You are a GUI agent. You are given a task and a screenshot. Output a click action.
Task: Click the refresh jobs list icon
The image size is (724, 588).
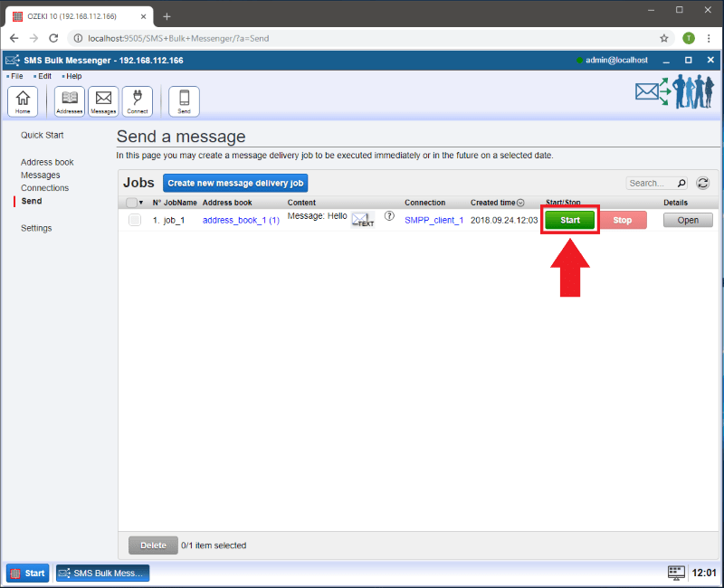[x=703, y=184]
